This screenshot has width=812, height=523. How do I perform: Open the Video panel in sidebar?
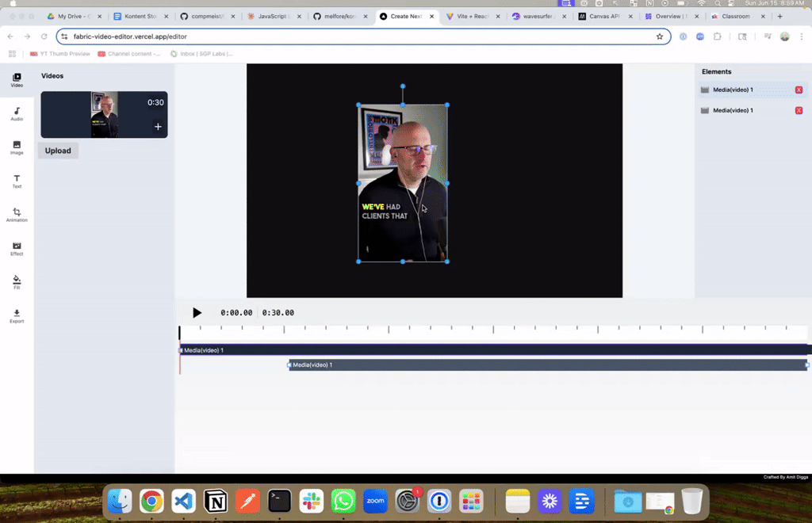click(x=17, y=80)
